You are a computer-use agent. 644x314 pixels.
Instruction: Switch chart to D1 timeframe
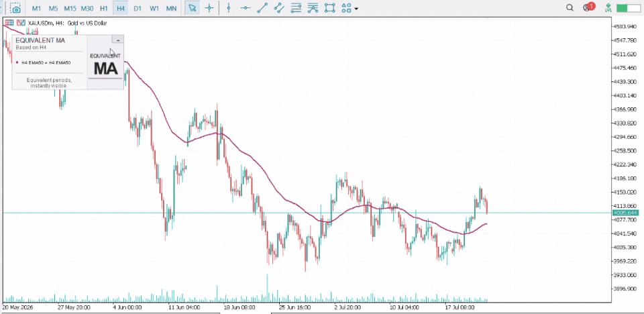(138, 8)
